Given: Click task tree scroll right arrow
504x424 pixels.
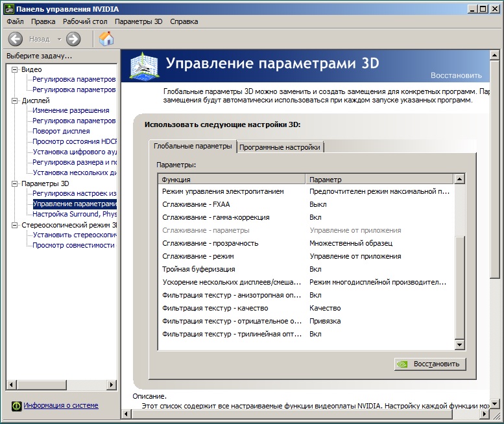Looking at the screenshot, I should point(112,384).
